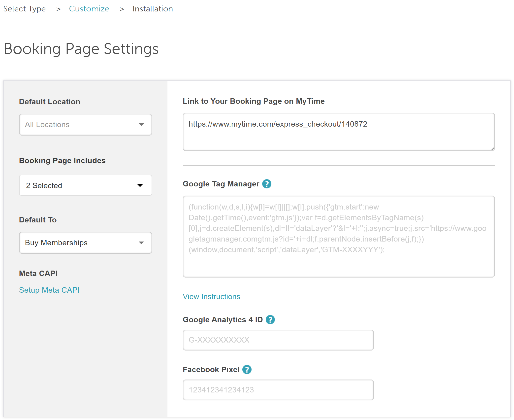Click the Facebook Pixel help icon

point(247,370)
